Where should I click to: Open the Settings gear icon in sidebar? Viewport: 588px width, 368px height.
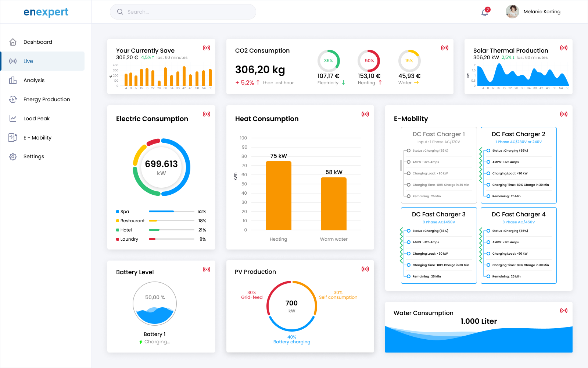pyautogui.click(x=13, y=156)
